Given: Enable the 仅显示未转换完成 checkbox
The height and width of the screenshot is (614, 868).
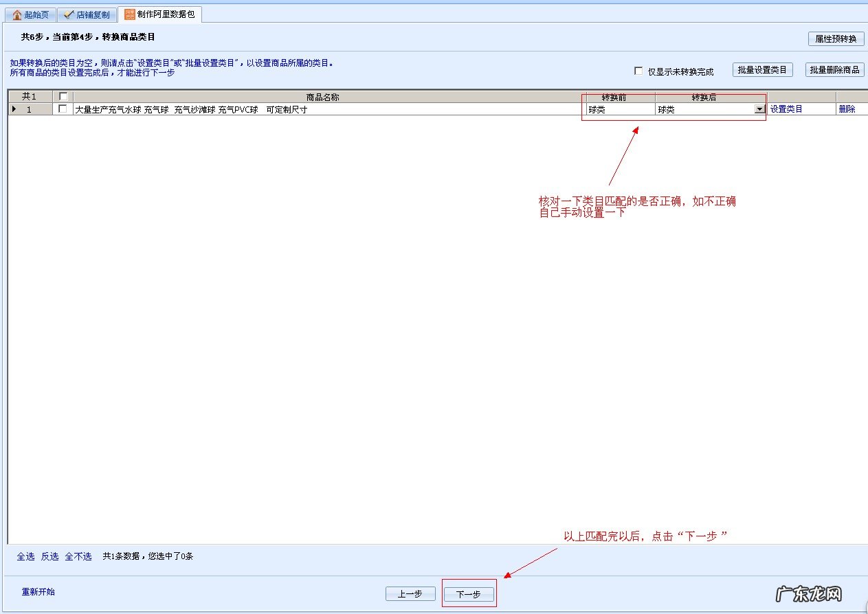Looking at the screenshot, I should (x=638, y=71).
